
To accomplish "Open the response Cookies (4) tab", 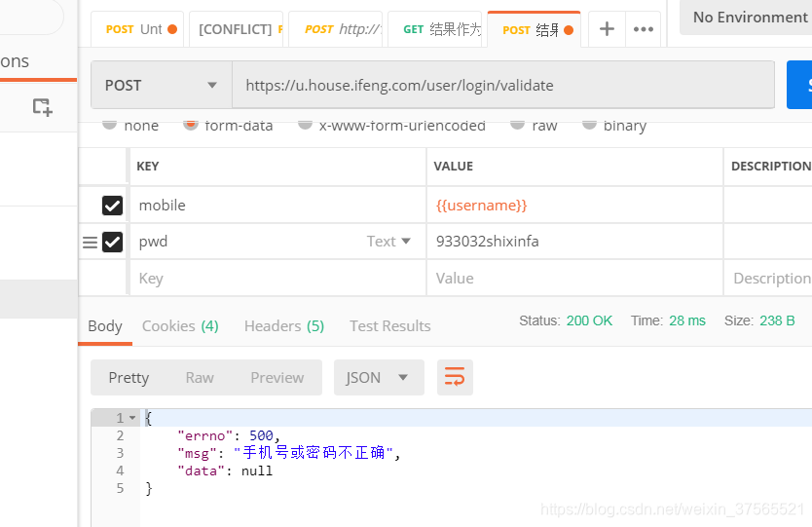I will (180, 326).
